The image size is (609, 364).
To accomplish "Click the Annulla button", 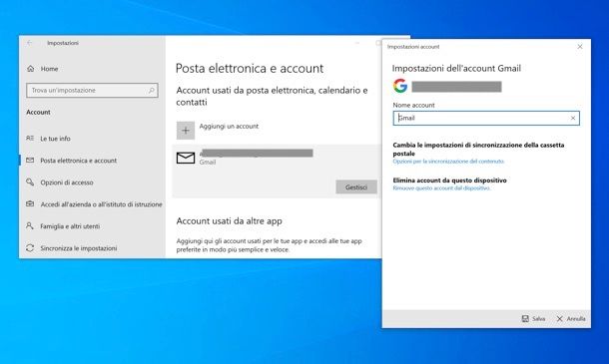I will 571,318.
